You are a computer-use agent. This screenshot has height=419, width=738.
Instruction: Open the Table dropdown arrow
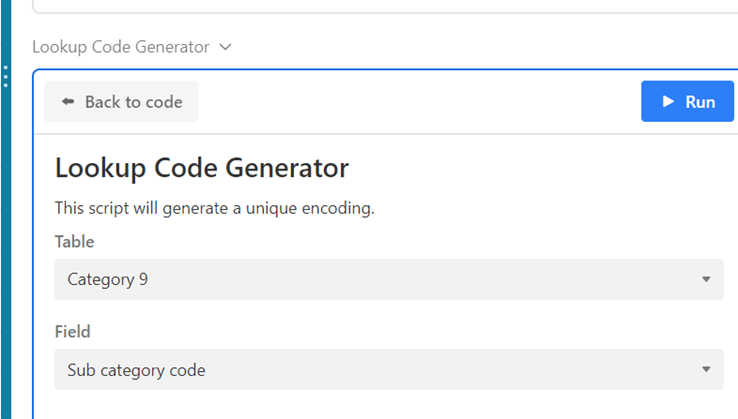coord(705,280)
